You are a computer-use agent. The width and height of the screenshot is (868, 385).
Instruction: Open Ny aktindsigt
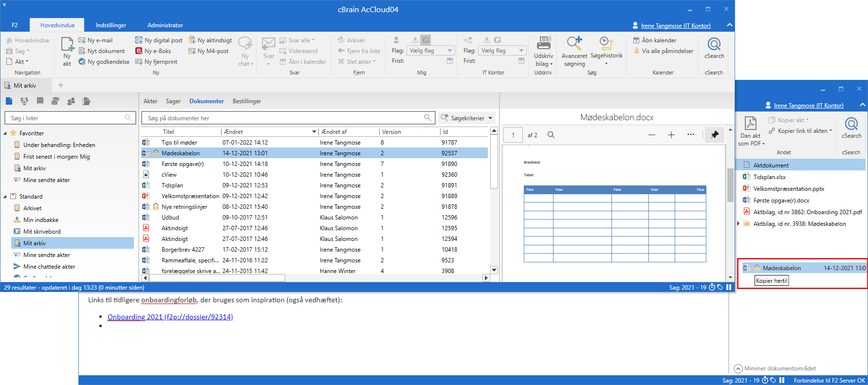(x=210, y=40)
